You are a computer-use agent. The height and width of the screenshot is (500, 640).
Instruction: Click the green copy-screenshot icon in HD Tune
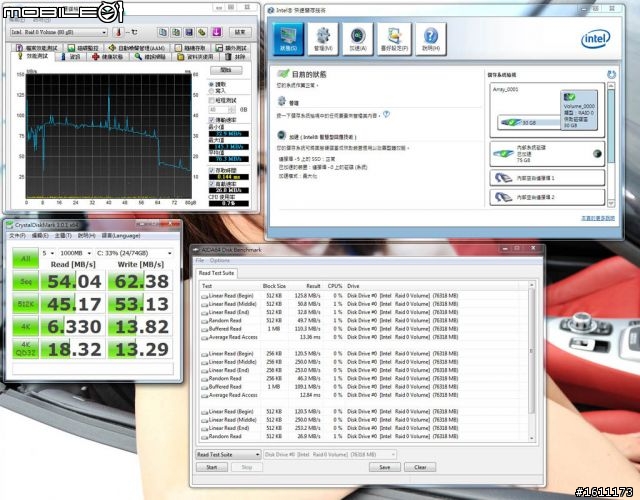tap(176, 32)
